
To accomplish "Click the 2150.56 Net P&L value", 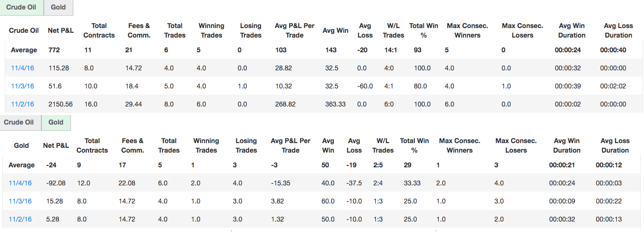I will pos(60,104).
